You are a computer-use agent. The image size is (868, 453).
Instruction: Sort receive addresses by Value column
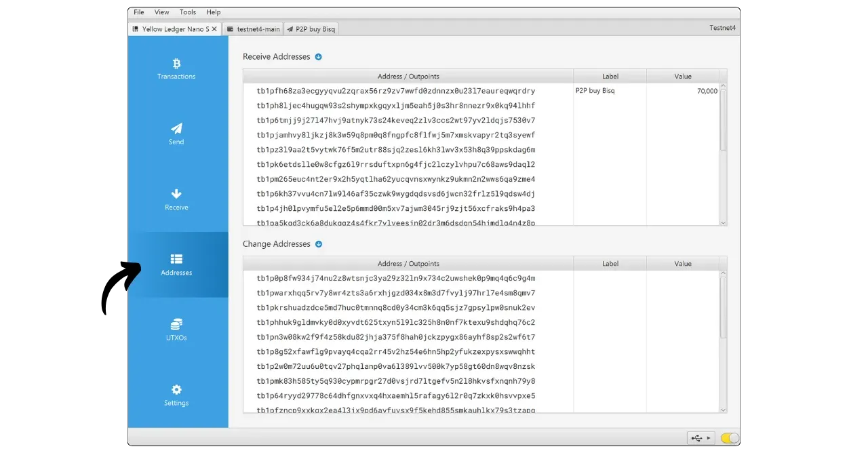click(x=683, y=77)
